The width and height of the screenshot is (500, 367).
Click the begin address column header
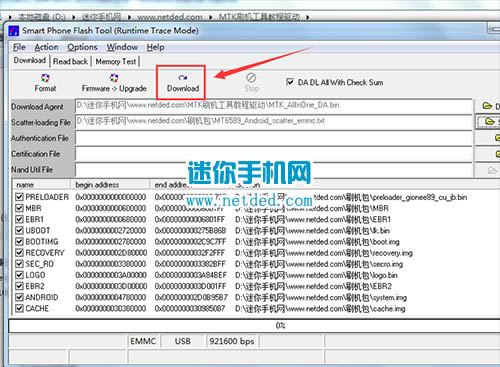(x=110, y=184)
